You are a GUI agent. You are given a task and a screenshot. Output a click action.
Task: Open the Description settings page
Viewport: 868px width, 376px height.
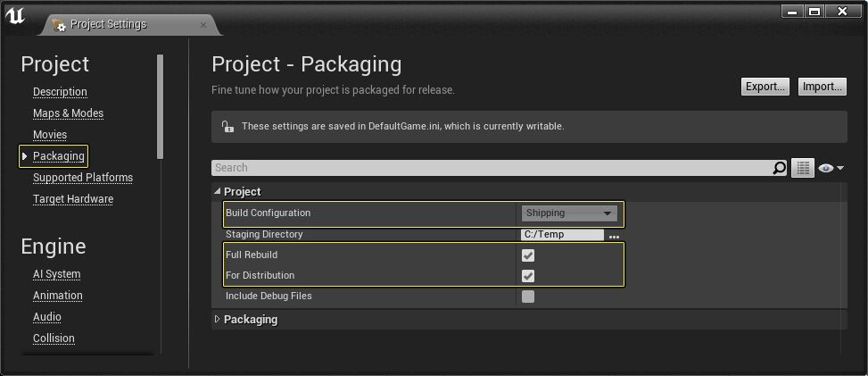(x=60, y=91)
